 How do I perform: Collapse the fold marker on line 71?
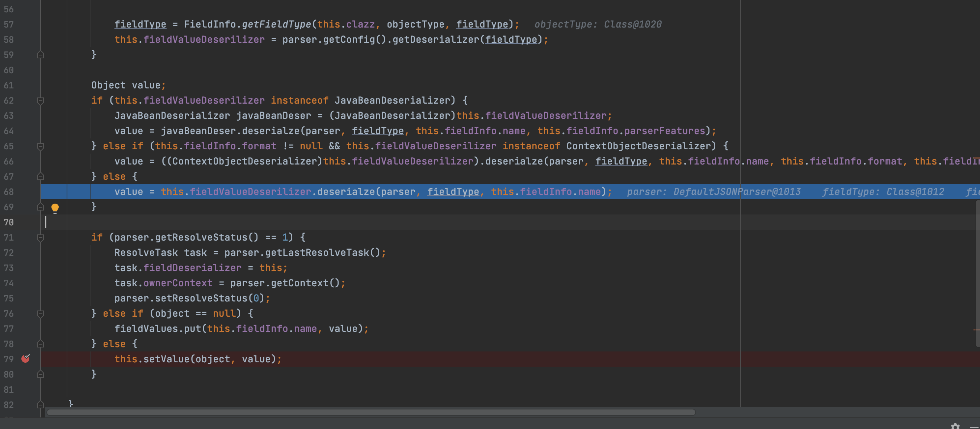point(40,238)
